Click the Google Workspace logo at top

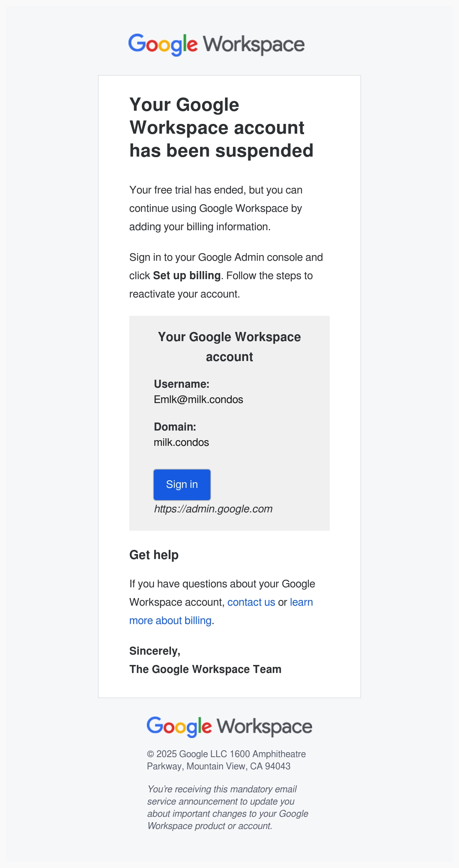click(216, 45)
